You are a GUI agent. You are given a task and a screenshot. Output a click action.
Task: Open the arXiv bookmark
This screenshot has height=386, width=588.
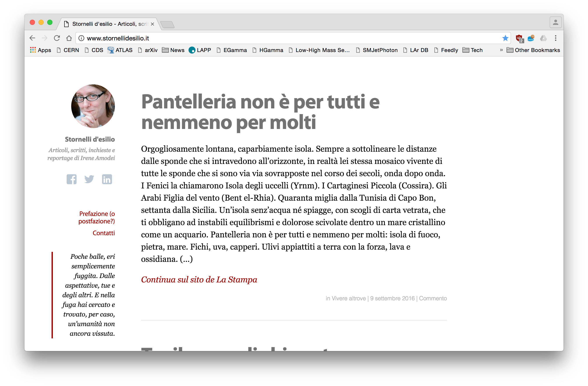pyautogui.click(x=148, y=50)
